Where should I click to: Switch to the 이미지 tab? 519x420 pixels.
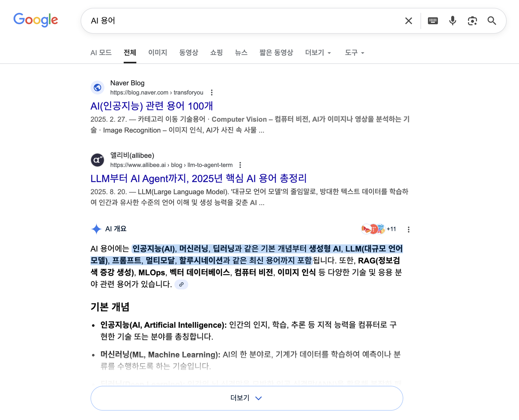tap(157, 52)
